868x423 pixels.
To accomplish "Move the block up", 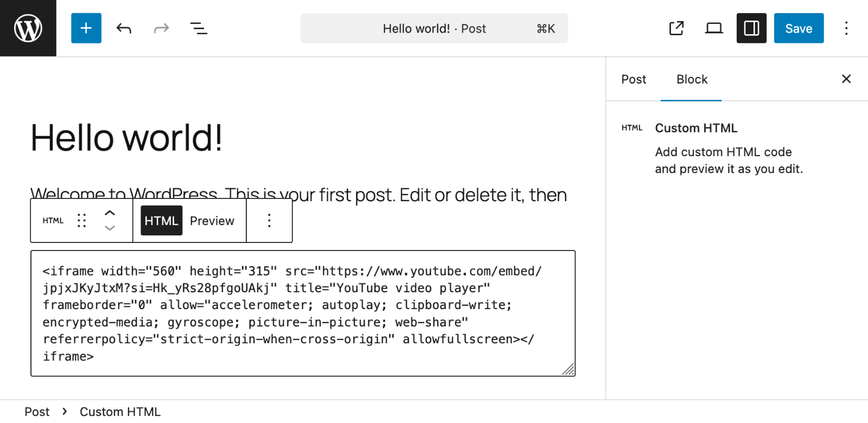I will (110, 213).
